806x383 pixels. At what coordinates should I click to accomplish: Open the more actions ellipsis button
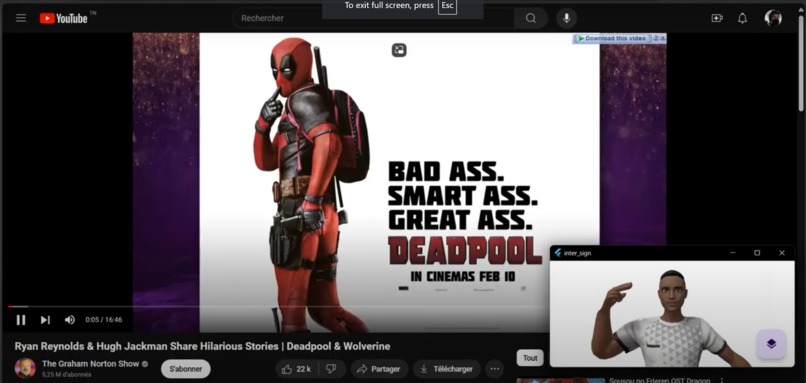pyautogui.click(x=494, y=369)
